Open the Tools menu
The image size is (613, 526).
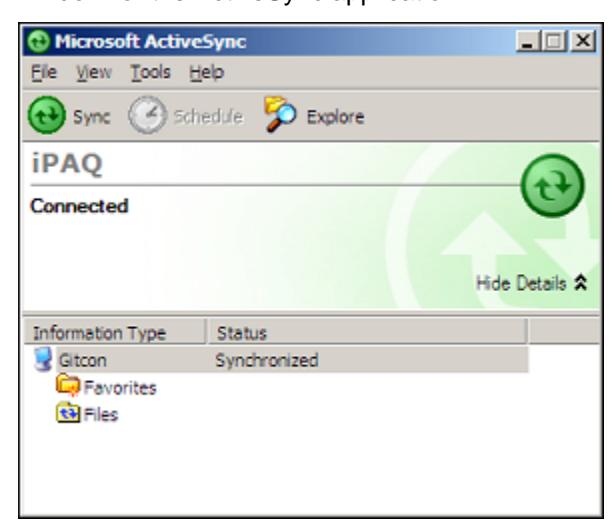(151, 73)
